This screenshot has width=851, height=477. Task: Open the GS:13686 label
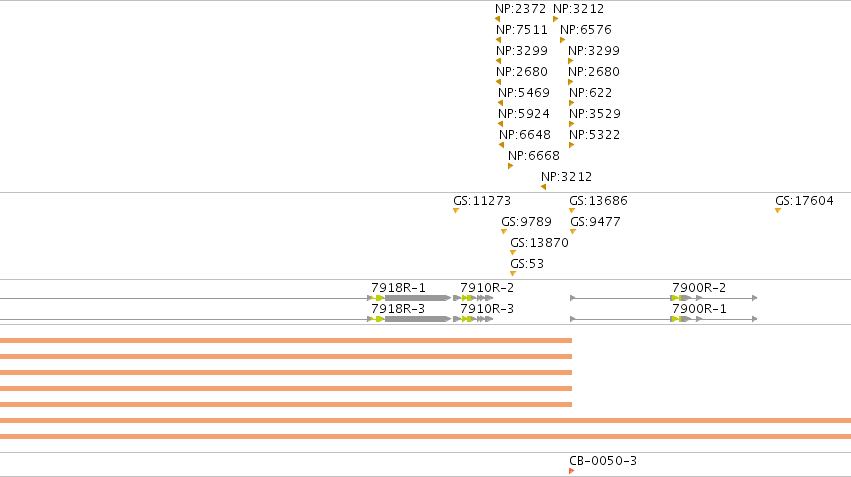click(x=599, y=201)
